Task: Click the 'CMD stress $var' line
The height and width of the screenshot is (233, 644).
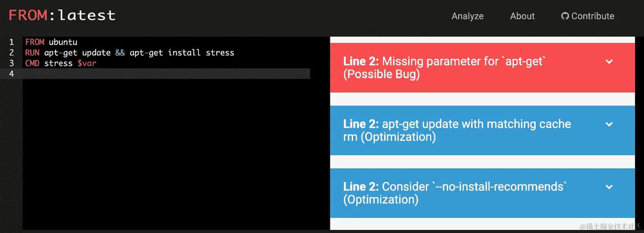Action: point(60,63)
